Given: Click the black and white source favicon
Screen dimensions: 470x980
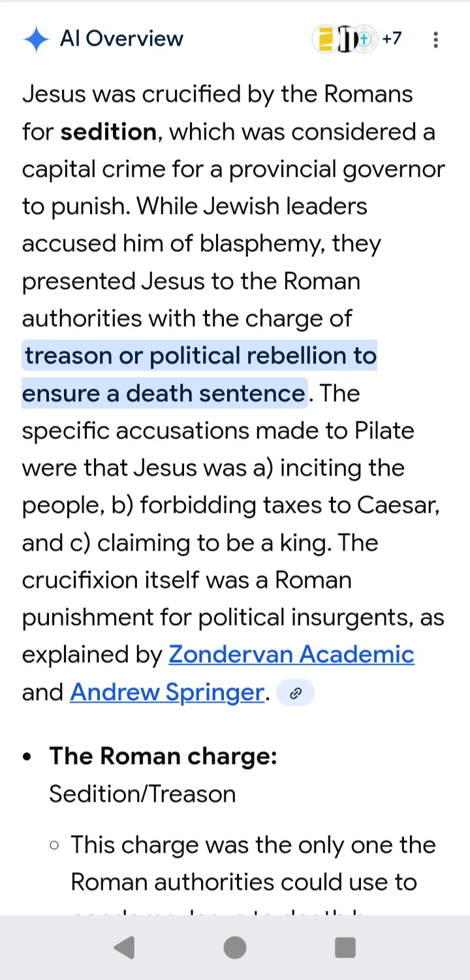Looking at the screenshot, I should point(346,40).
